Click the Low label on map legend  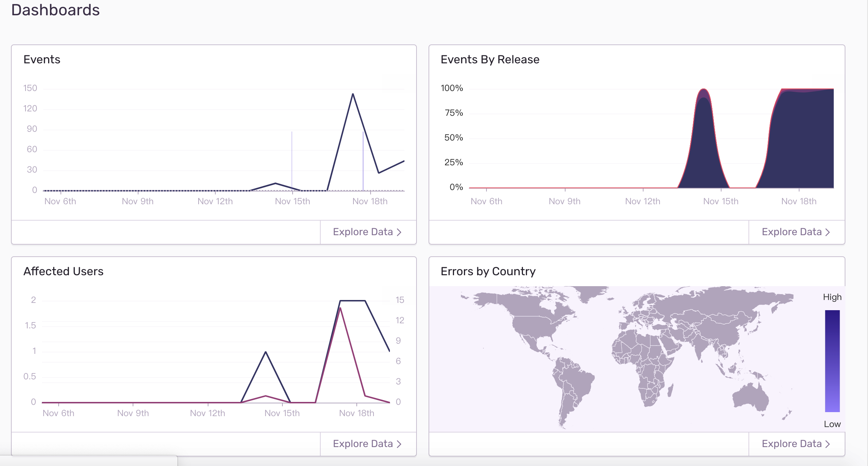(832, 424)
